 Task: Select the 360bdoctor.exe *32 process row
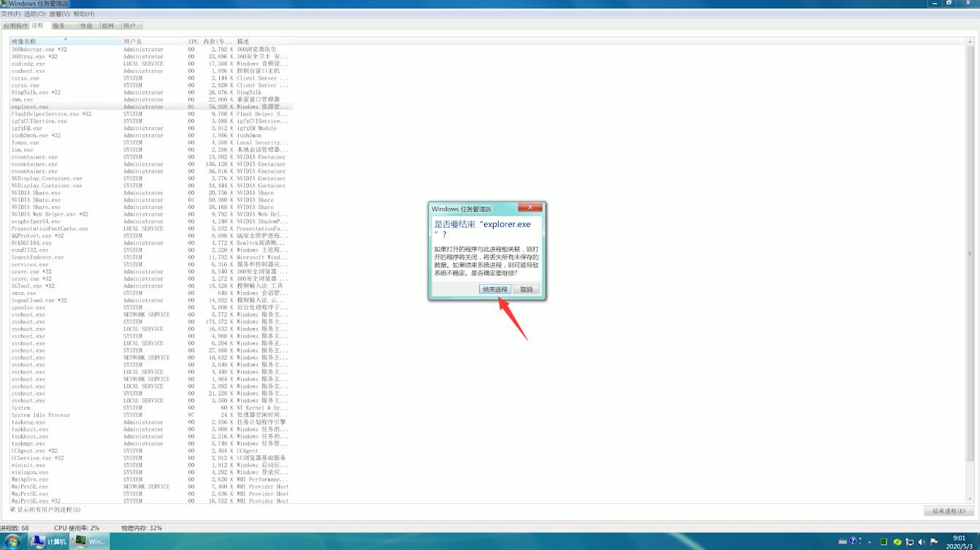coord(151,50)
